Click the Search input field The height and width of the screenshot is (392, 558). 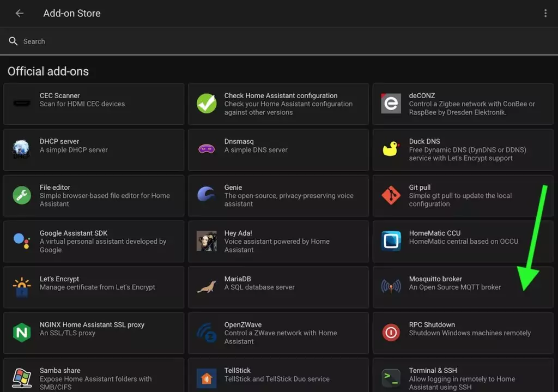coord(272,41)
